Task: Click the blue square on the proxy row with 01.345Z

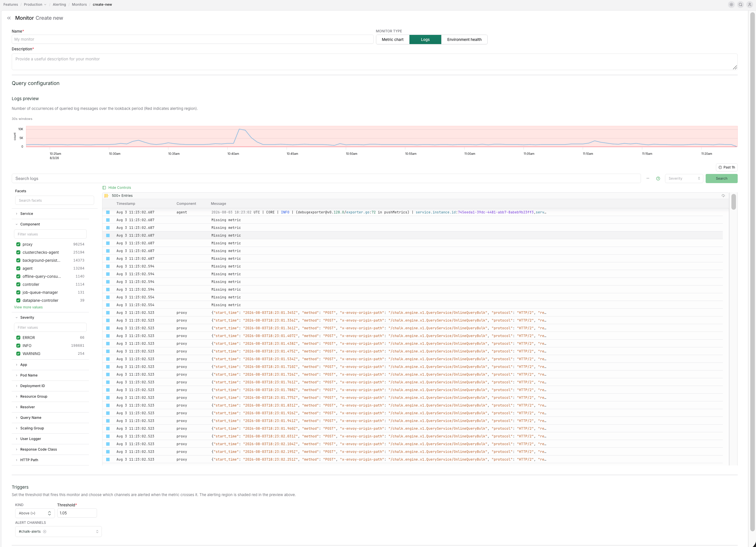Action: (108, 313)
